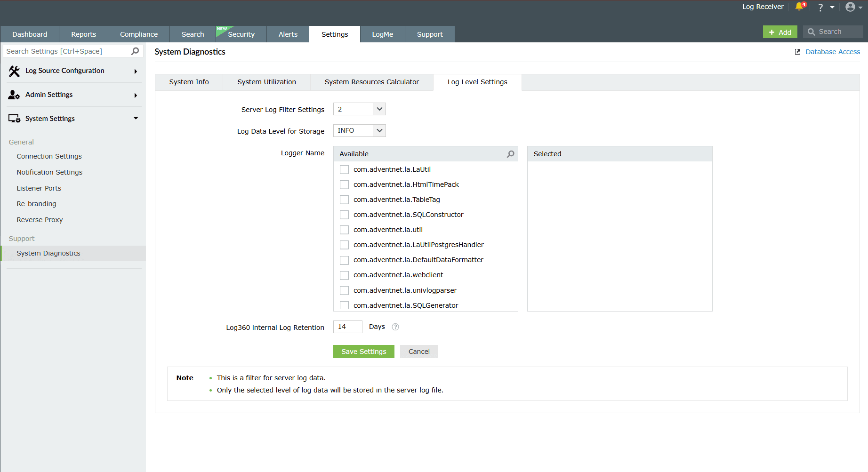Open the Reports tab
The height and width of the screenshot is (472, 868).
click(x=83, y=34)
